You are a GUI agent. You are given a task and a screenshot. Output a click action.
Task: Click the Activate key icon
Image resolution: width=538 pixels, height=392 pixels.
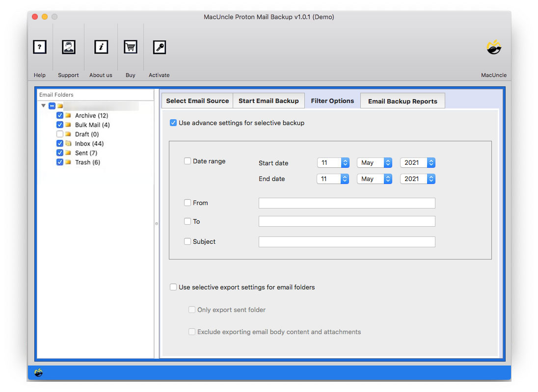pos(160,47)
